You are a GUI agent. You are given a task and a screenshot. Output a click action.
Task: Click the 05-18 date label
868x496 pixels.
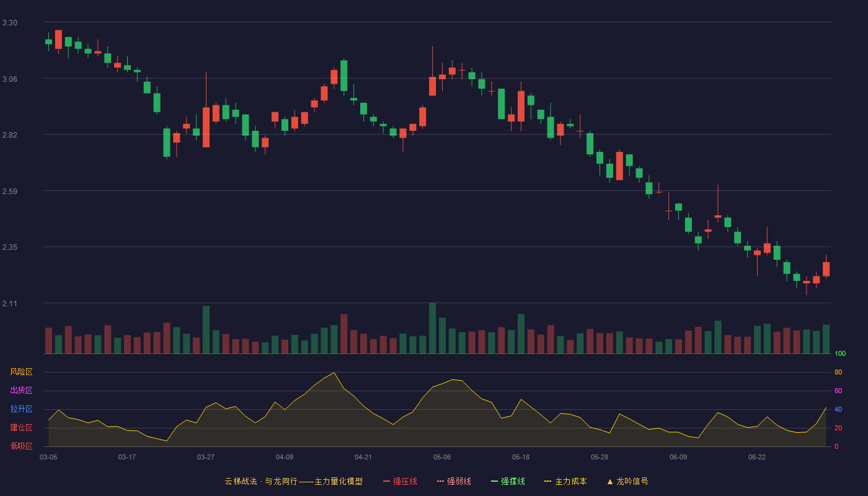(521, 457)
